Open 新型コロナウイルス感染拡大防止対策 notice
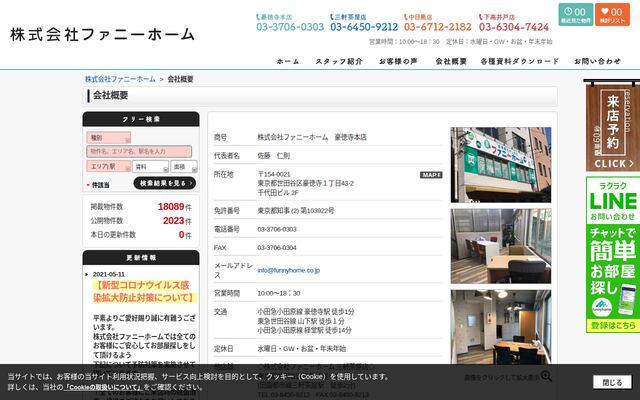The width and height of the screenshot is (640, 400). (x=143, y=291)
